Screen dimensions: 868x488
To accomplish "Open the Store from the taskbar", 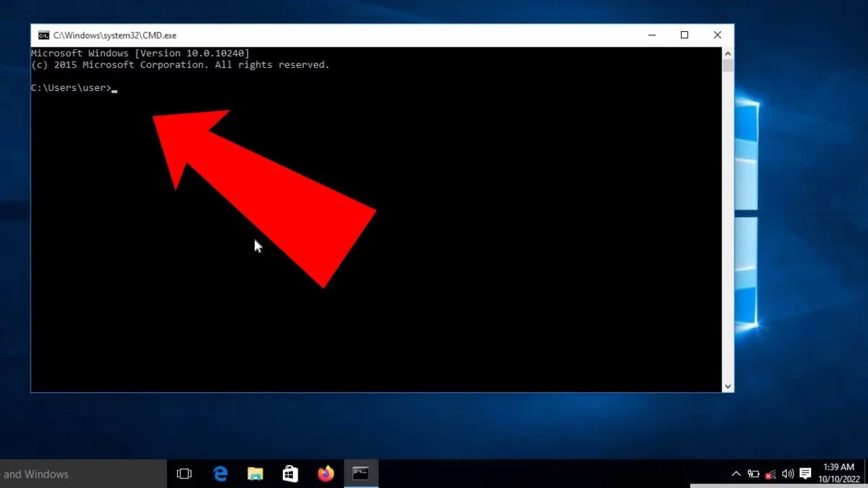I will 290,474.
